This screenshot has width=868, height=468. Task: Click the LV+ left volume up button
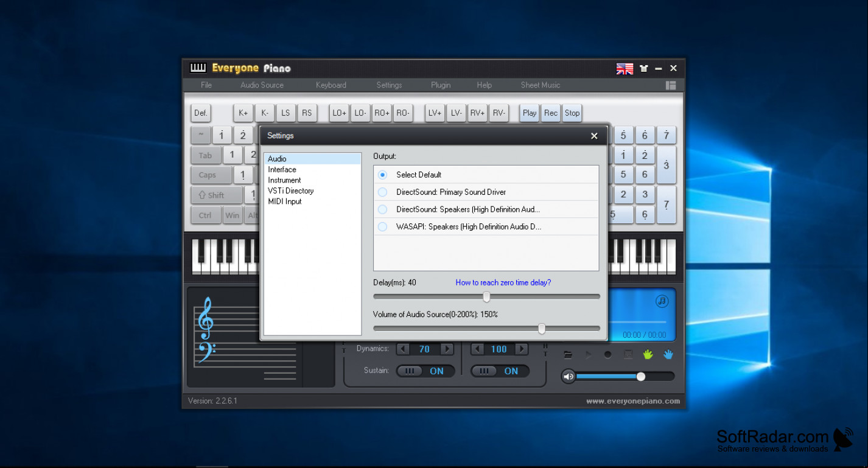(x=435, y=113)
